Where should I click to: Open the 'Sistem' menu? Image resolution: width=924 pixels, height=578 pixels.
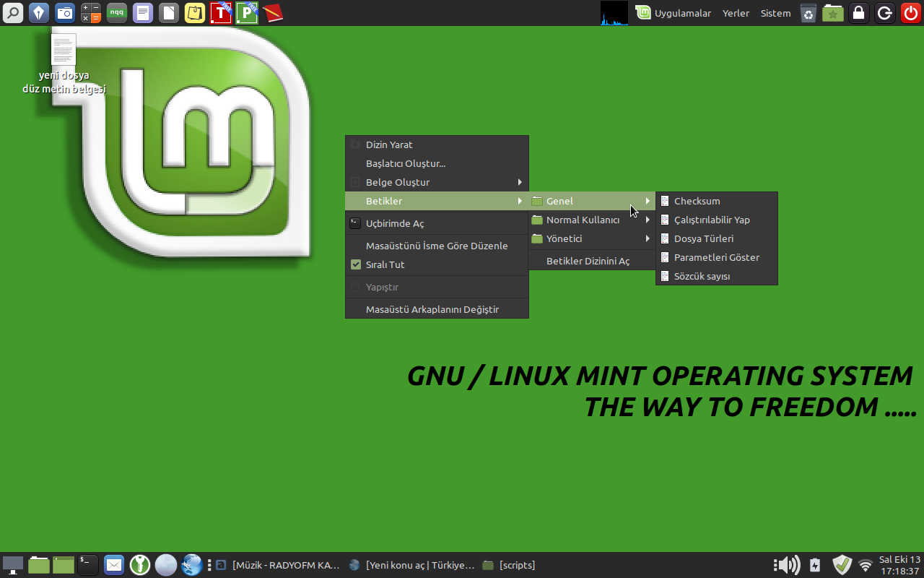[x=775, y=13]
